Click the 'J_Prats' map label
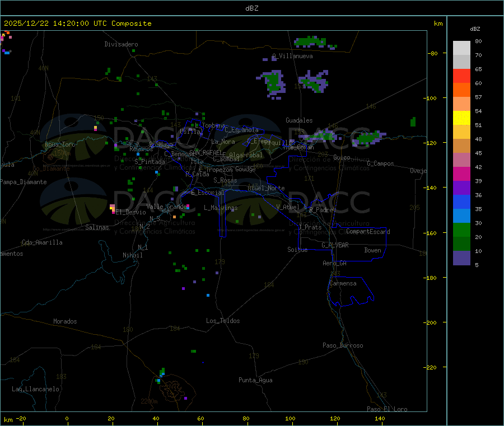The height and width of the screenshot is (426, 504). tap(310, 227)
